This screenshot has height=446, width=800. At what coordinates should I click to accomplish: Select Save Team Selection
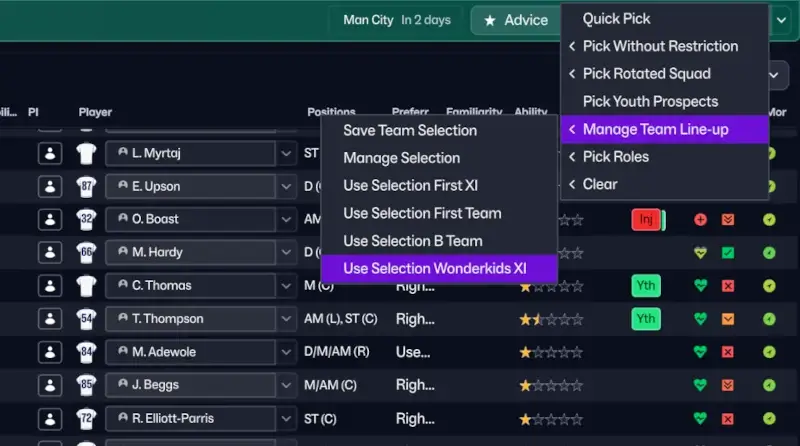[x=439, y=131]
